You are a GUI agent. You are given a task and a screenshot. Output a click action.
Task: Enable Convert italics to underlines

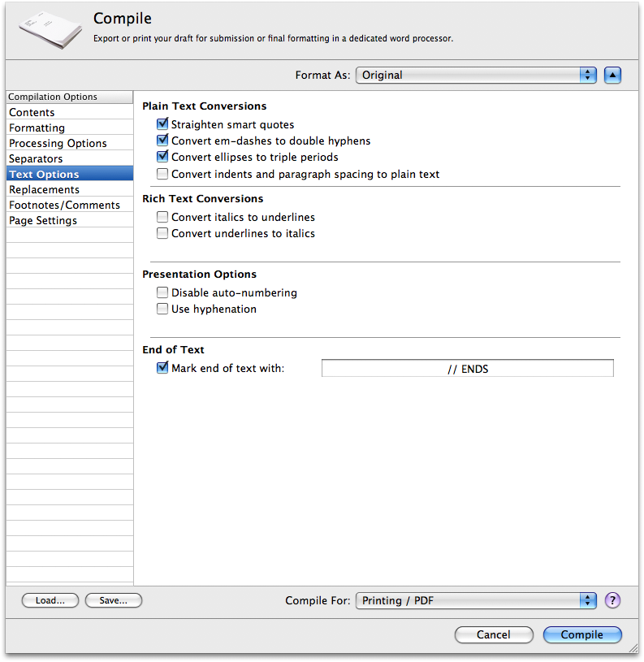click(x=163, y=218)
